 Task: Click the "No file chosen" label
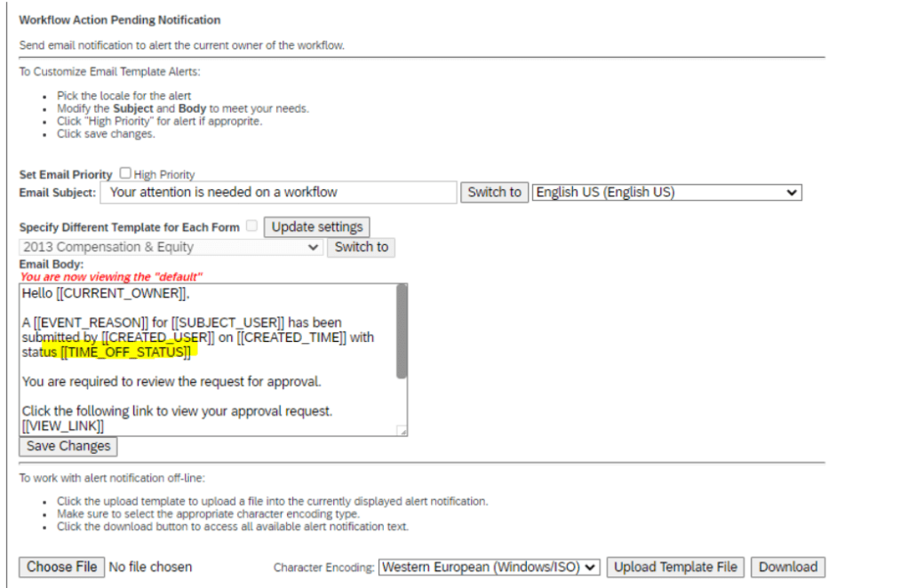[x=150, y=567]
